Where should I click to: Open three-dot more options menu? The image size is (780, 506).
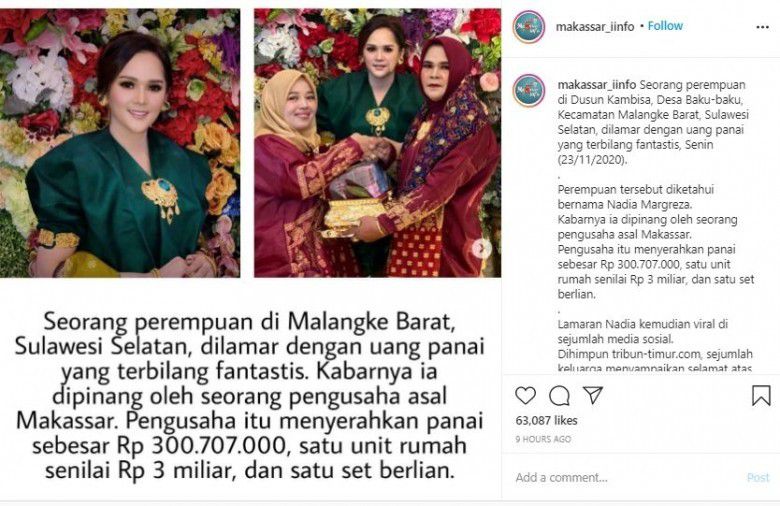[762, 27]
